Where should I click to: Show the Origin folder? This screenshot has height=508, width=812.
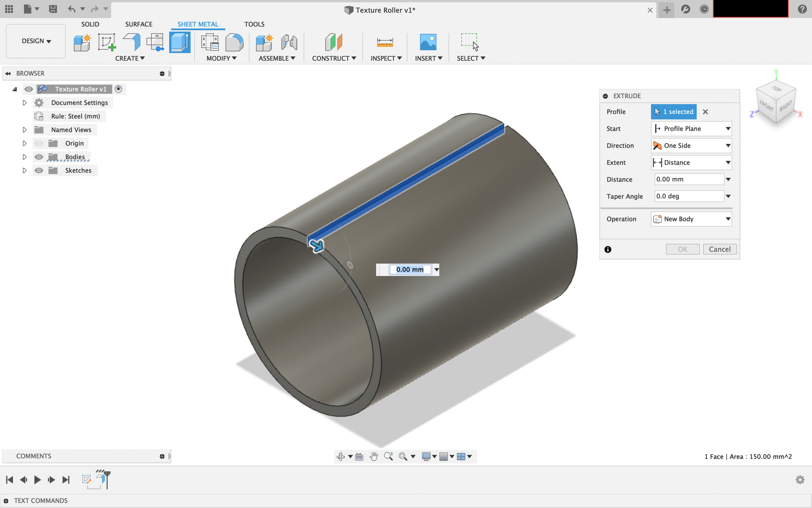click(x=39, y=143)
